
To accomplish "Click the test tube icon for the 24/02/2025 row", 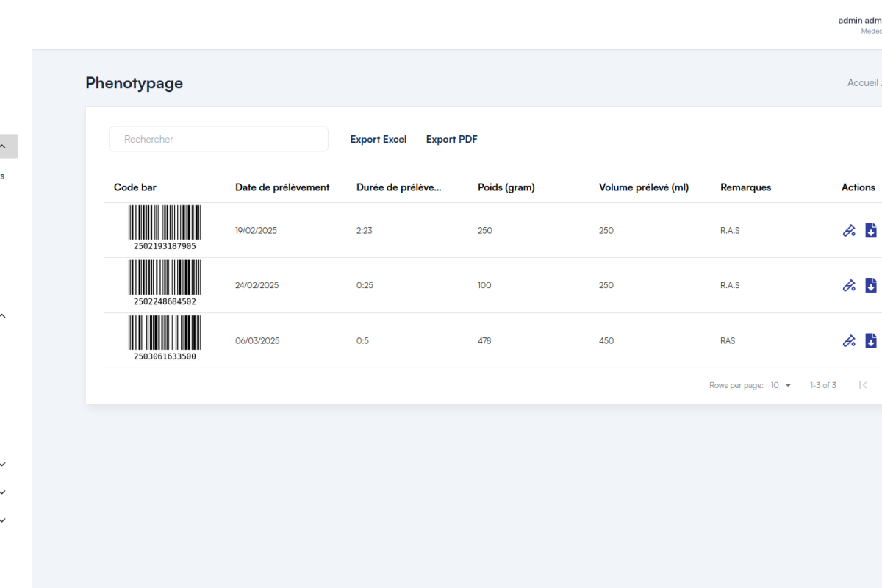I will coord(849,285).
